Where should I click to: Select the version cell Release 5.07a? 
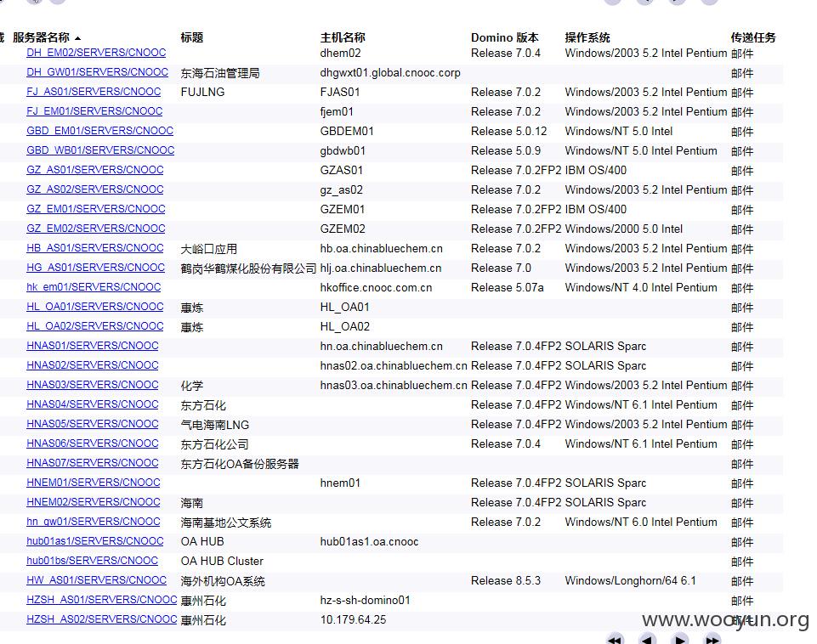click(507, 287)
